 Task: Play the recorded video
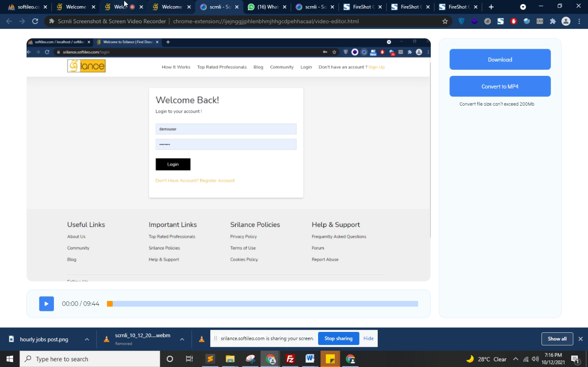[47, 304]
